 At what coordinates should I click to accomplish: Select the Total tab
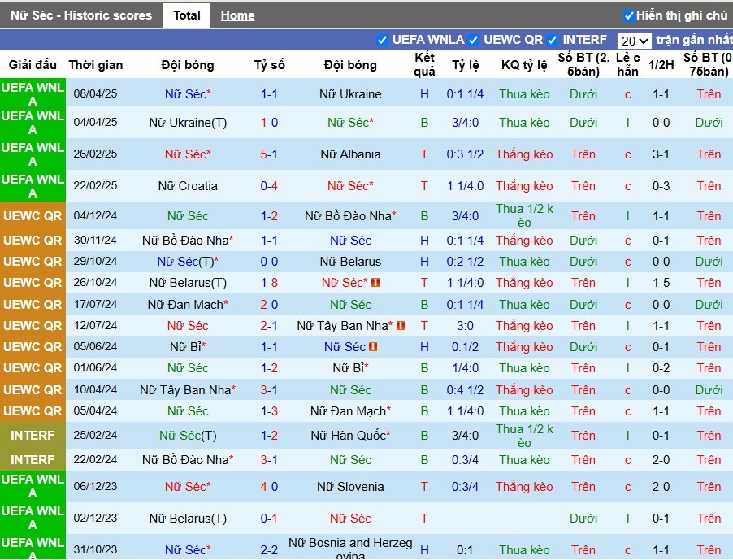(x=187, y=15)
